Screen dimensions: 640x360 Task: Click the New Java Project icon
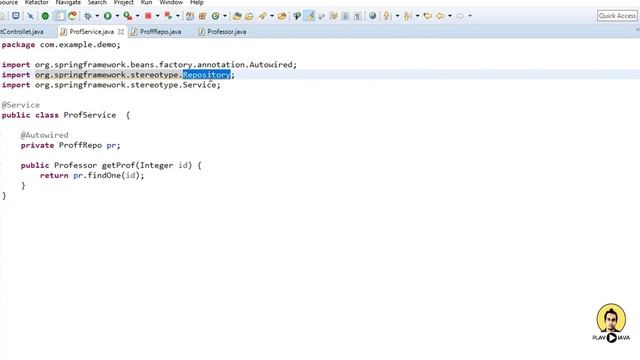tap(190, 16)
